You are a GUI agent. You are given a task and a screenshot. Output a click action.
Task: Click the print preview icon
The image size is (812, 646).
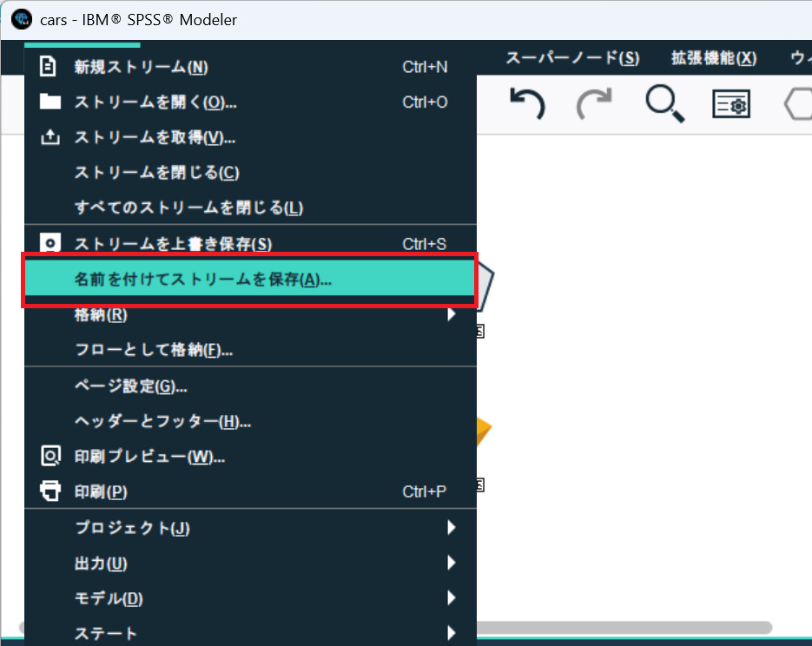click(x=49, y=456)
